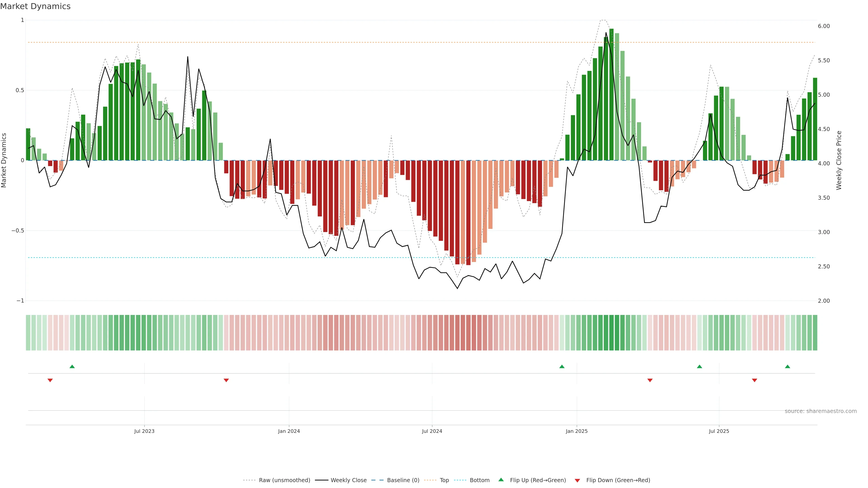Toggle the Weekly Close legend series
868x488 pixels.
tap(348, 480)
